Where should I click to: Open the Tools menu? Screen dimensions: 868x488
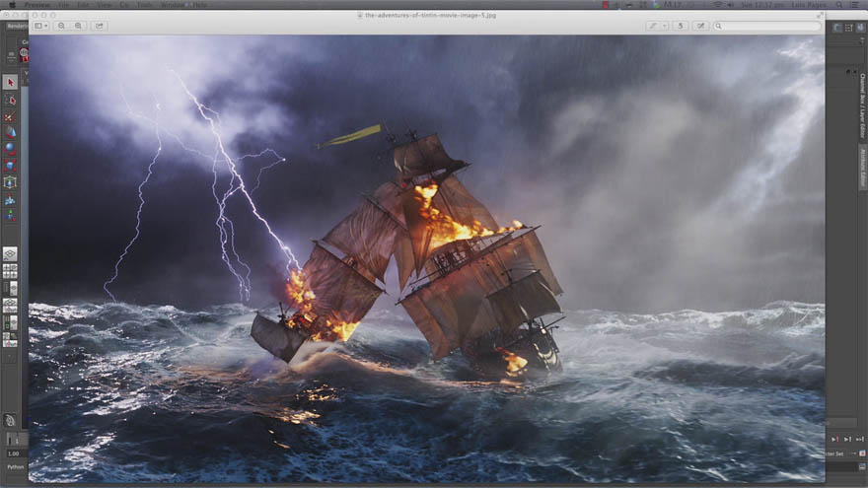[x=144, y=4]
